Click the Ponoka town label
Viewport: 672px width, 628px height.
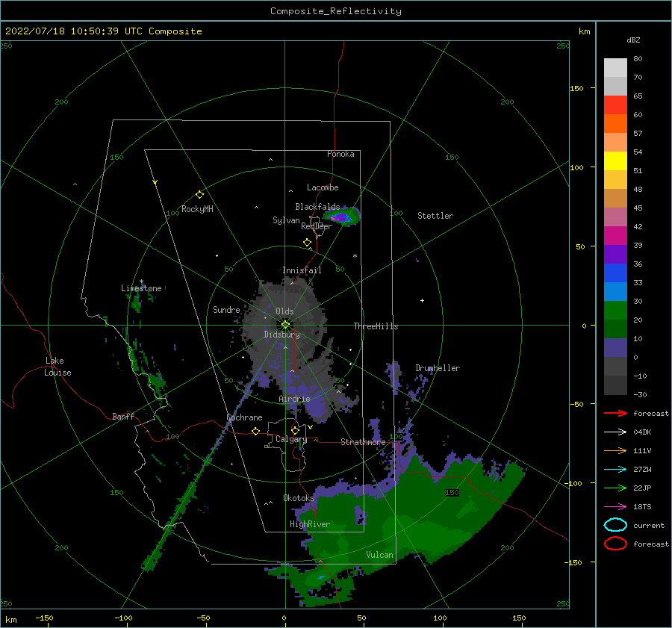[340, 154]
